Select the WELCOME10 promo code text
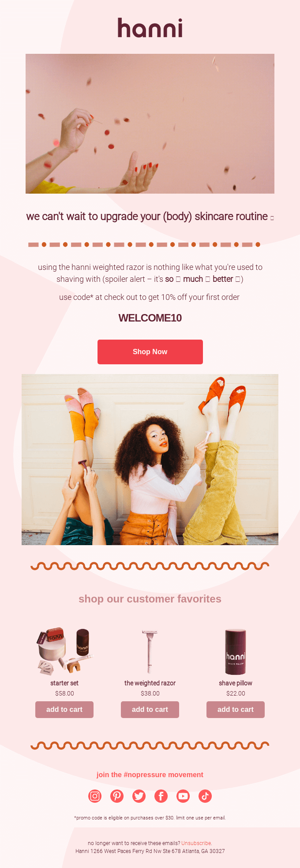 (150, 318)
